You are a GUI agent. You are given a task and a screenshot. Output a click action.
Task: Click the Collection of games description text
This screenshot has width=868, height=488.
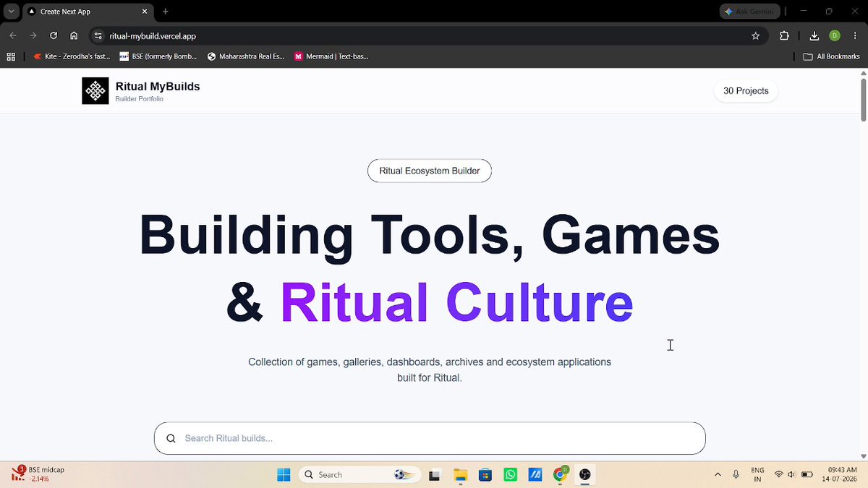click(430, 369)
